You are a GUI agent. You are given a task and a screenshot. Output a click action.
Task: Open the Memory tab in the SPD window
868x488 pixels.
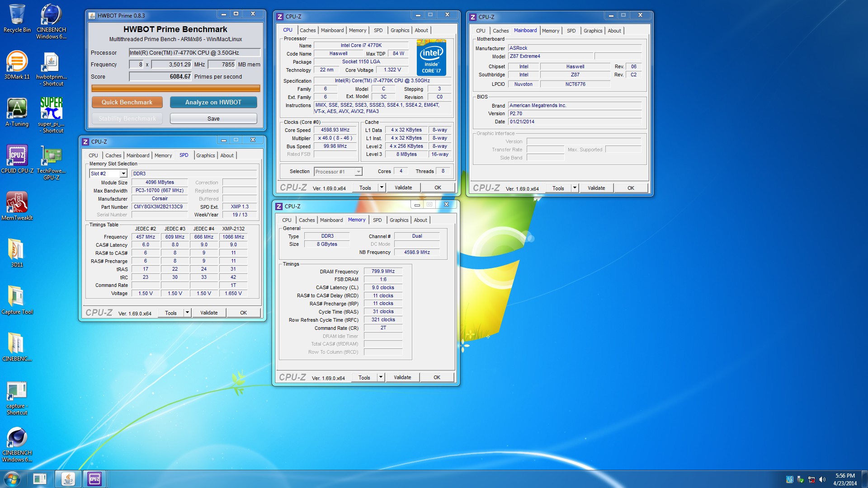(x=163, y=155)
